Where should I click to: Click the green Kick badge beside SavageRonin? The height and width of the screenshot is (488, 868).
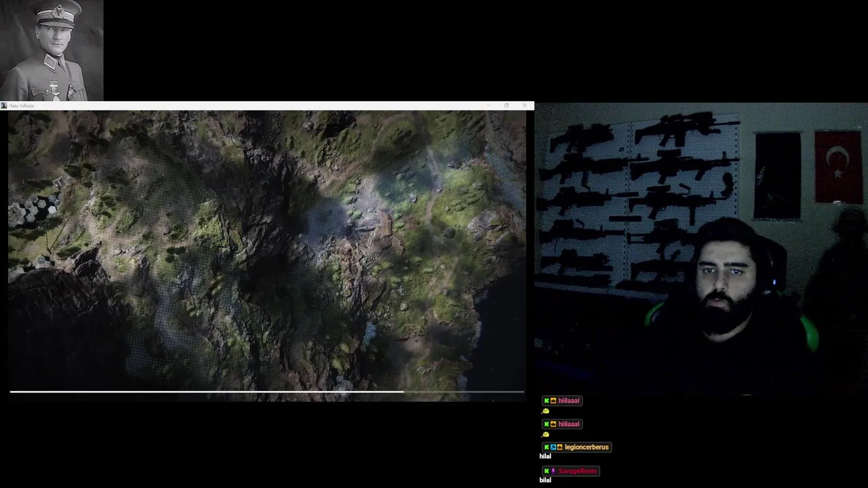546,471
